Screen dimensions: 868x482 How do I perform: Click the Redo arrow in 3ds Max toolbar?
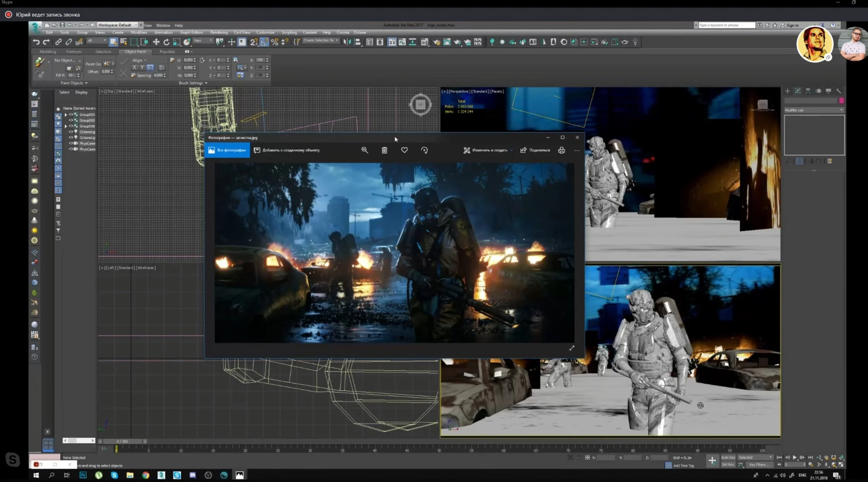46,42
